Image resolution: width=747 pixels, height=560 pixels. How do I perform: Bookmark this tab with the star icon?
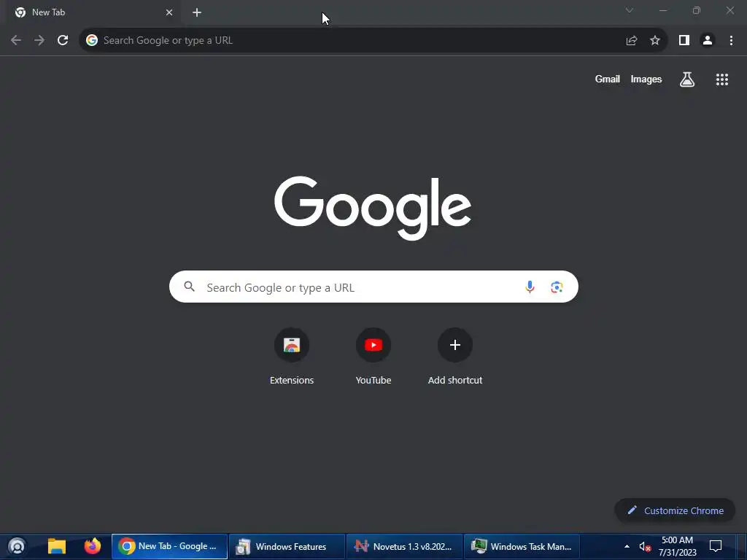pos(655,41)
